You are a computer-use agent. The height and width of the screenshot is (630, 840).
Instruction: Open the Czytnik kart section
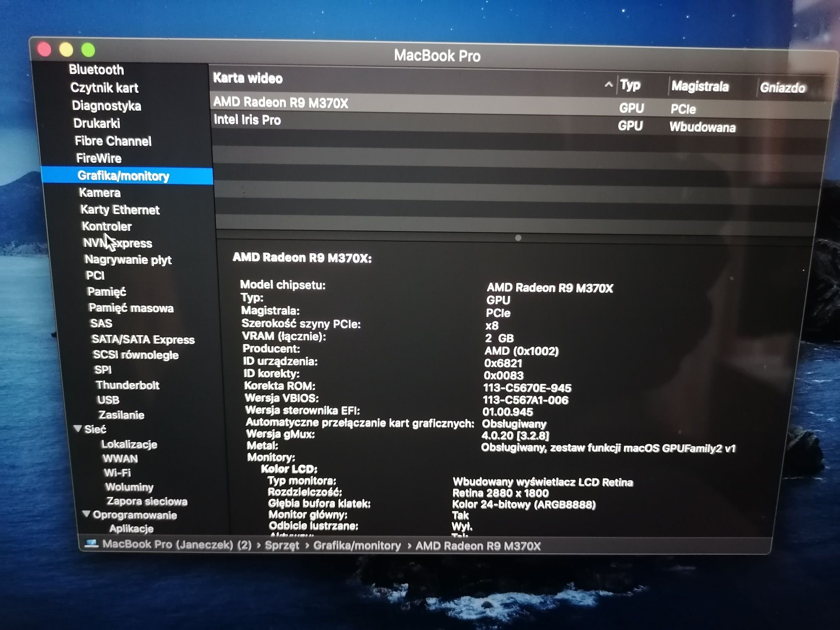tap(104, 88)
